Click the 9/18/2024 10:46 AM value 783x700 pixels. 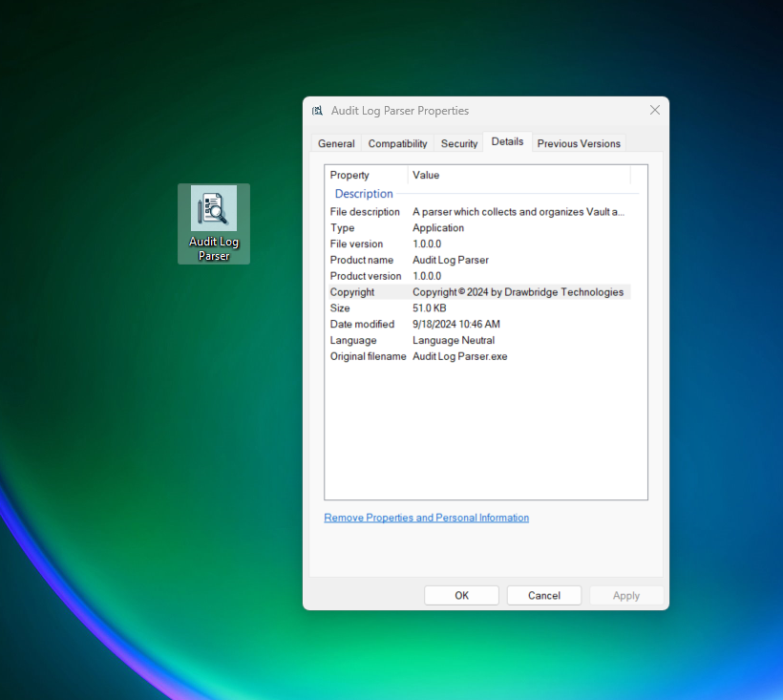455,324
